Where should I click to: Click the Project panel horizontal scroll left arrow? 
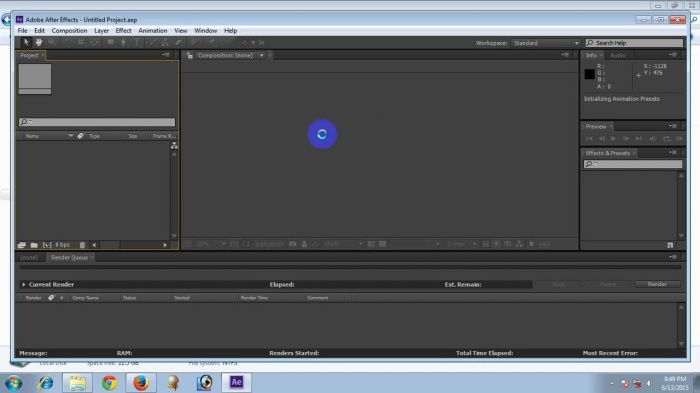point(94,245)
